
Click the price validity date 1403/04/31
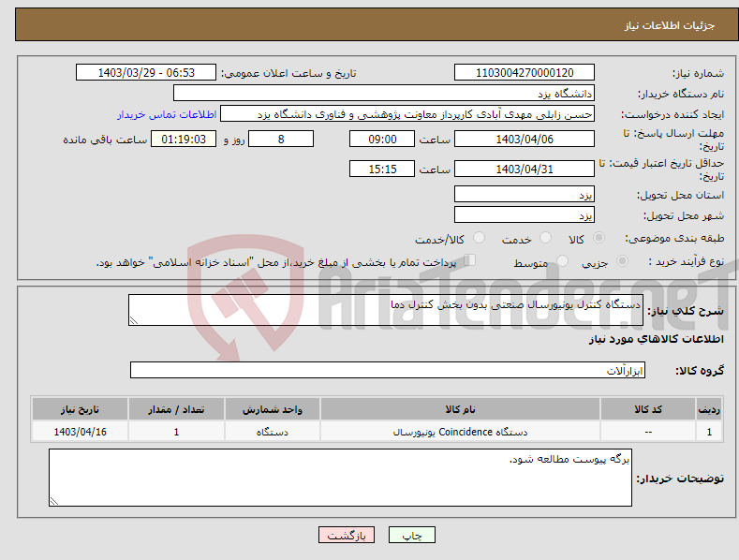pyautogui.click(x=525, y=169)
